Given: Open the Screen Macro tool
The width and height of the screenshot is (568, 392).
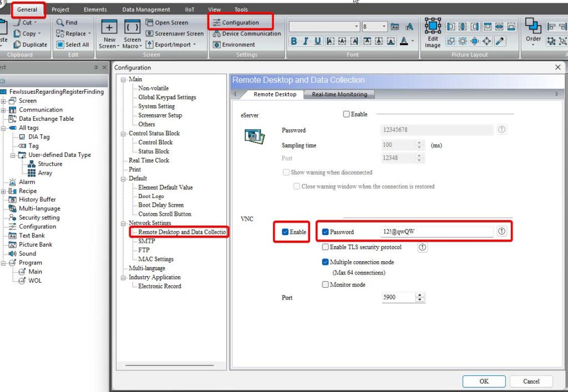Looking at the screenshot, I should click(132, 32).
